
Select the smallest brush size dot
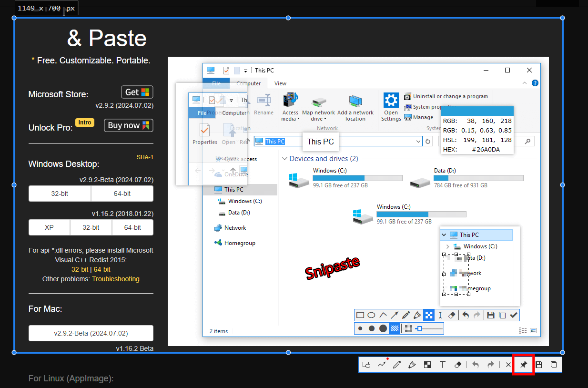360,328
